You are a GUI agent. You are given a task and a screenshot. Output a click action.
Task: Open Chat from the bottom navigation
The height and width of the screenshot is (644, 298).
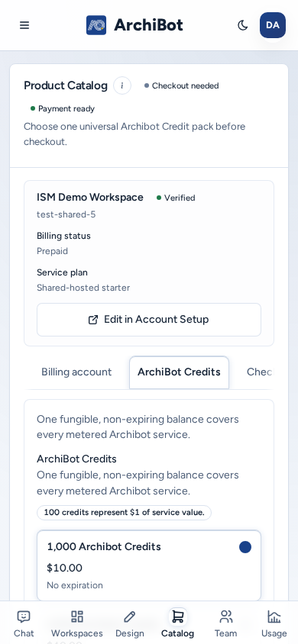coord(24,623)
